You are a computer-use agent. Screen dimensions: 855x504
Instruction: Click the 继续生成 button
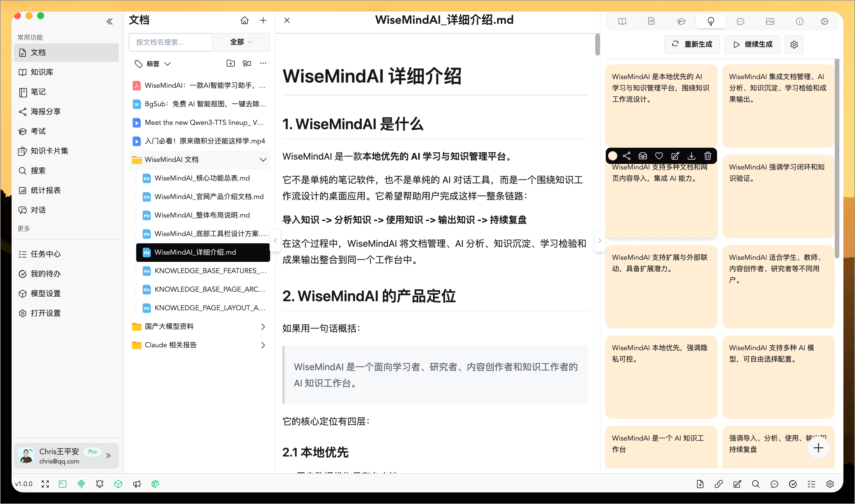coord(752,44)
